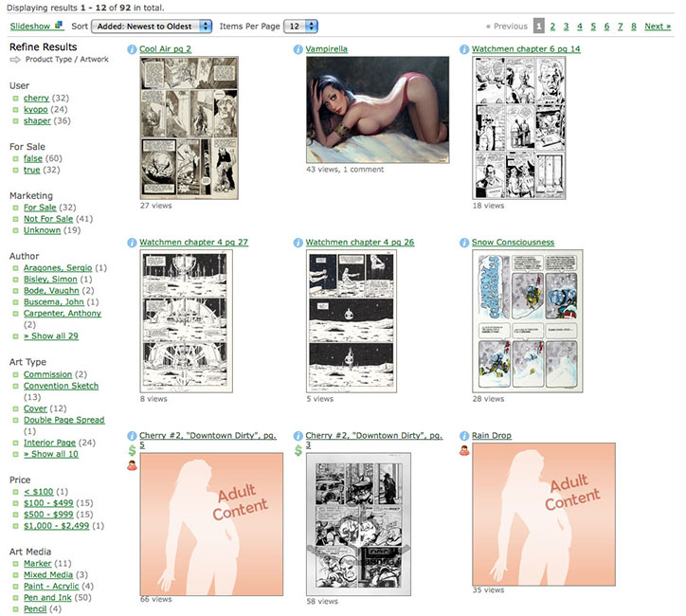
Task: Go to results page 5
Action: (x=593, y=27)
